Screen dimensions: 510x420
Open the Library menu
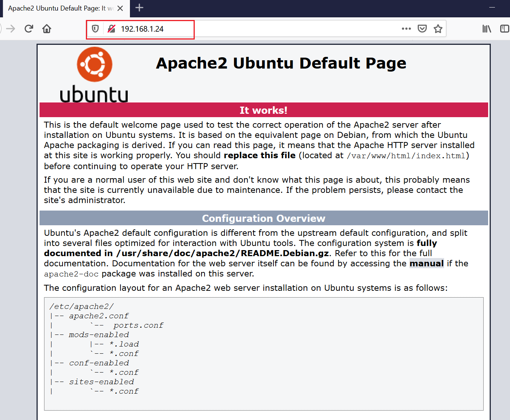pyautogui.click(x=487, y=29)
